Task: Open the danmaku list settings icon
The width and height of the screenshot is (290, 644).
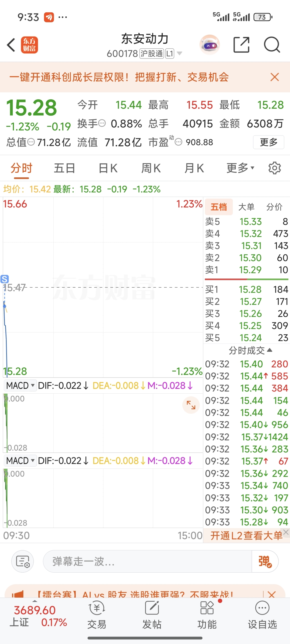Action: (23, 561)
